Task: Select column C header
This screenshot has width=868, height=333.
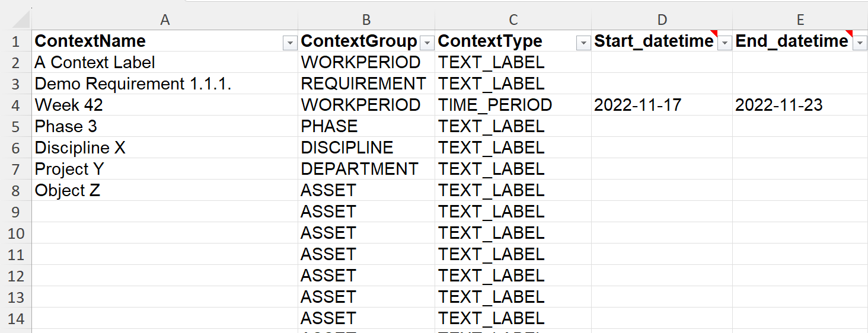Action: click(513, 20)
